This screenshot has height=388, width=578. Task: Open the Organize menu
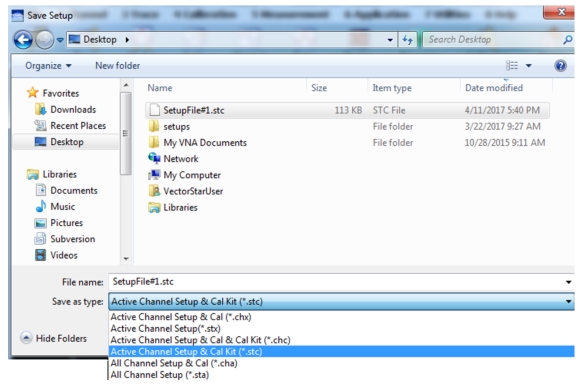click(48, 66)
